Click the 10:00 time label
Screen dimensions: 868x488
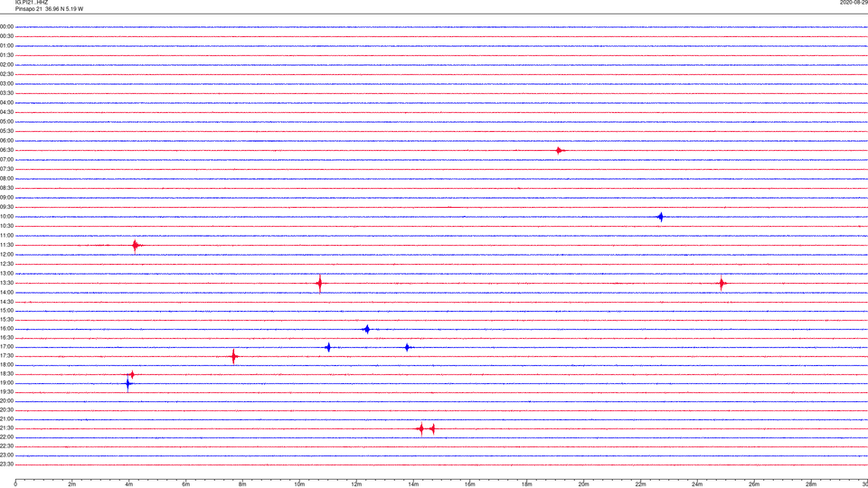[x=6, y=216]
